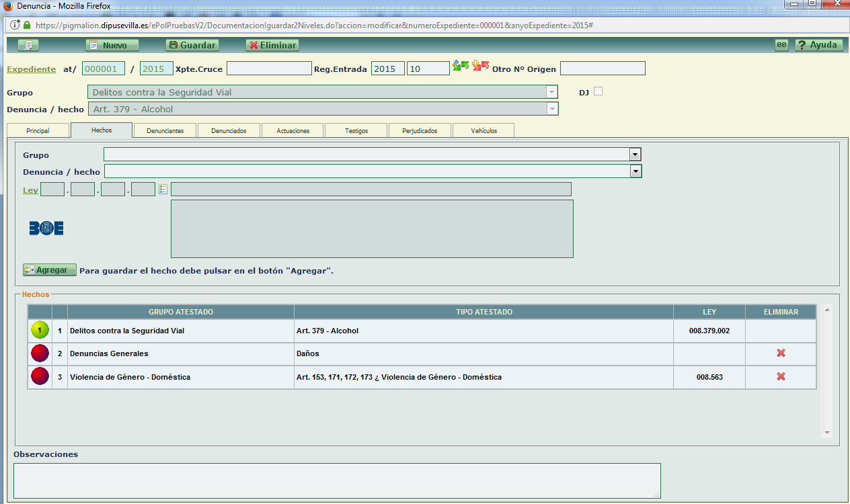Image resolution: width=850 pixels, height=504 pixels.
Task: Click into the Observaciones text area
Action: coord(336,480)
